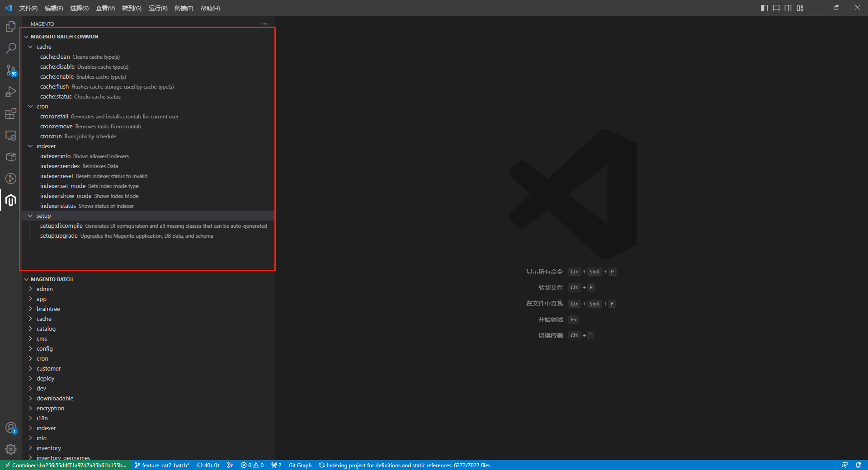Expand the admin folder
This screenshot has height=470, width=868.
click(148, 289)
